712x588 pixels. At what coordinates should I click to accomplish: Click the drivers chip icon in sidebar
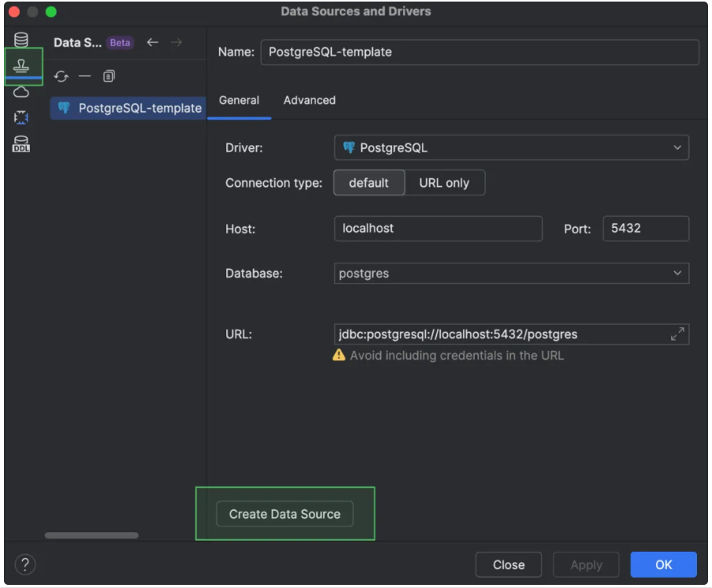(21, 117)
